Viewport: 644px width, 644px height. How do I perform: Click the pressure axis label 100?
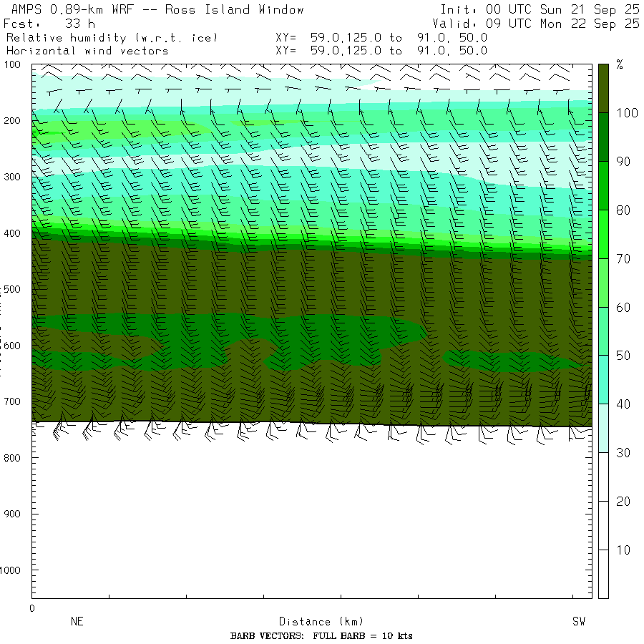click(x=12, y=64)
